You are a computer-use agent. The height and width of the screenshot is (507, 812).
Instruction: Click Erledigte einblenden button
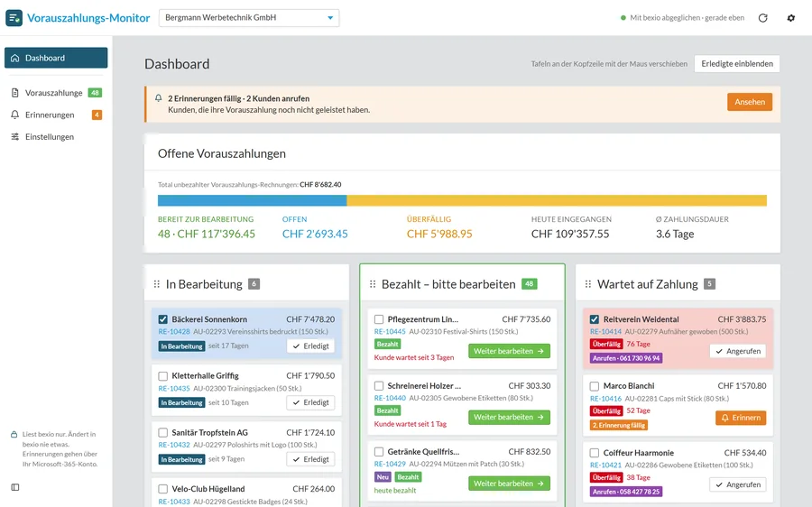coord(737,64)
